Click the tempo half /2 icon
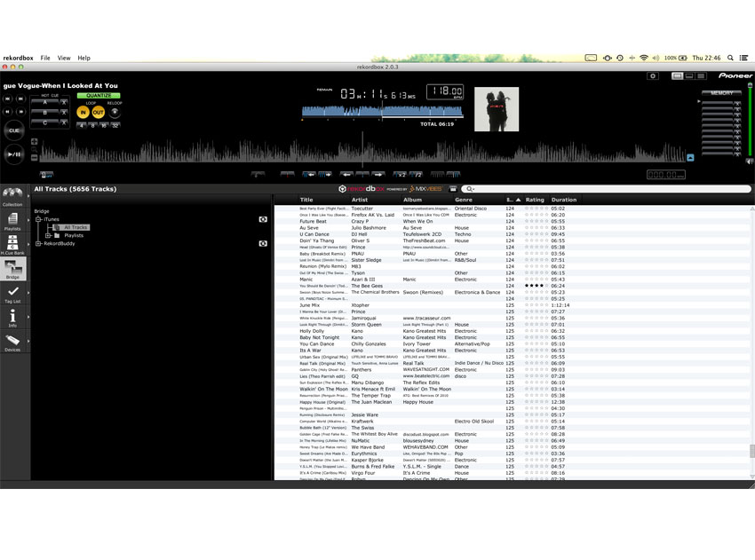Screen dimensions: 755x560 [x=417, y=175]
